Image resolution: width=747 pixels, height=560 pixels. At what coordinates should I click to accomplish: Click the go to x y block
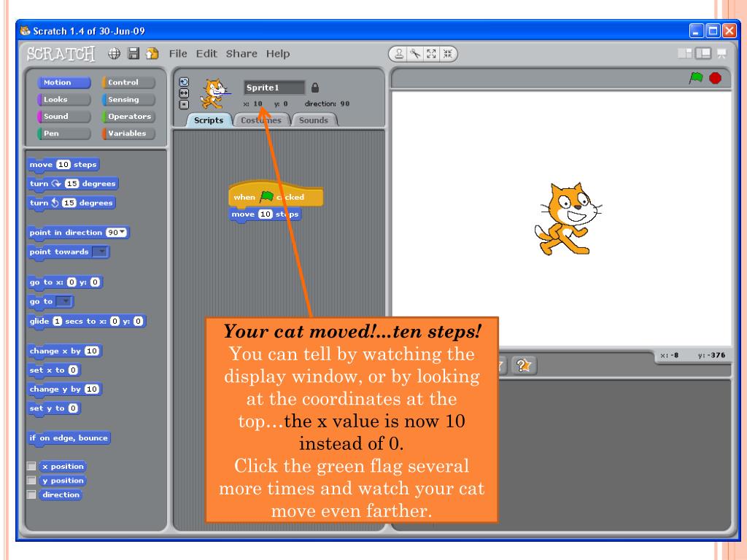[65, 282]
